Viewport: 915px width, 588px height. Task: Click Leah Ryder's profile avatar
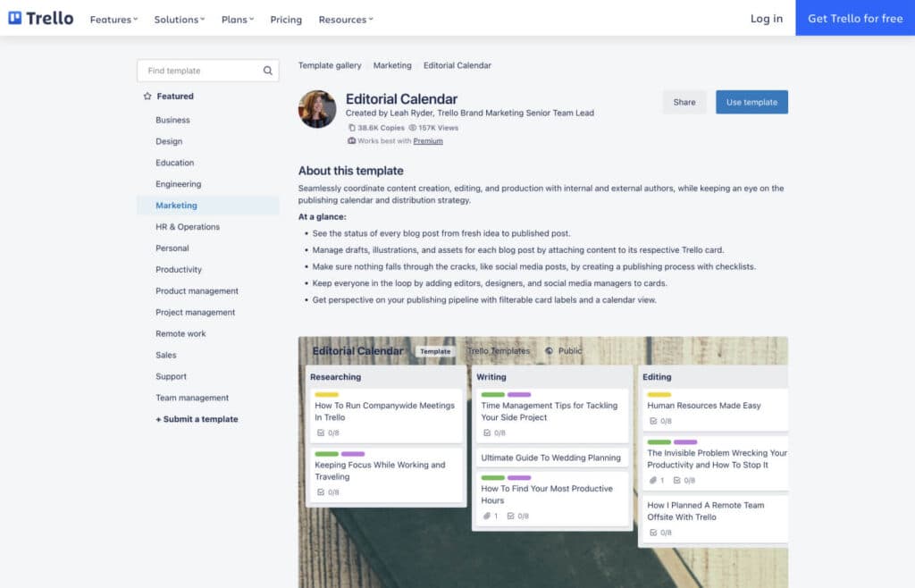pos(317,109)
